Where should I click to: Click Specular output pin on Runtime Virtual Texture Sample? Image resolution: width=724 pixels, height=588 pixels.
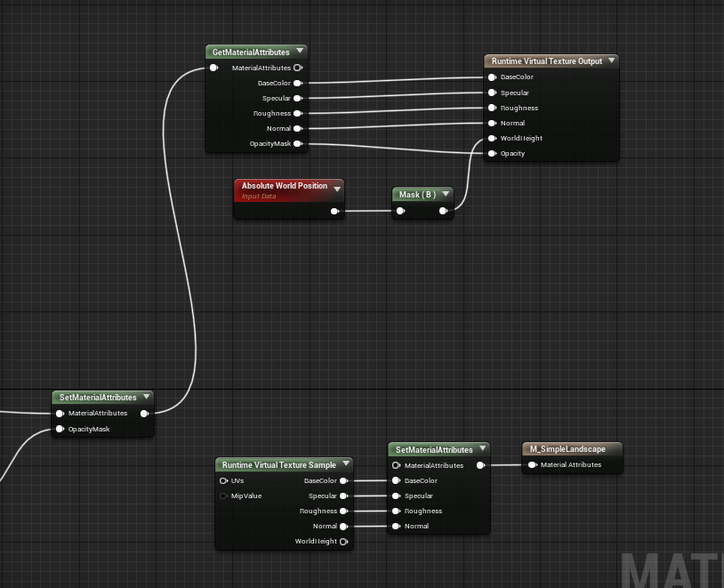point(344,496)
